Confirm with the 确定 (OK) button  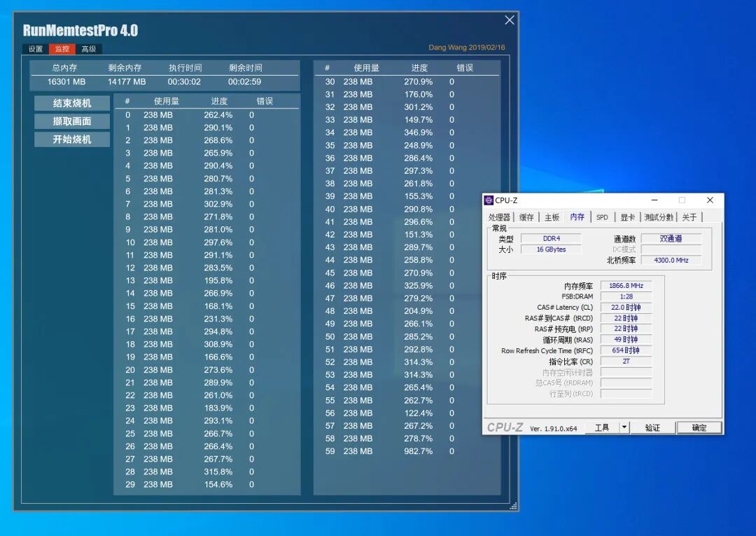click(x=699, y=427)
